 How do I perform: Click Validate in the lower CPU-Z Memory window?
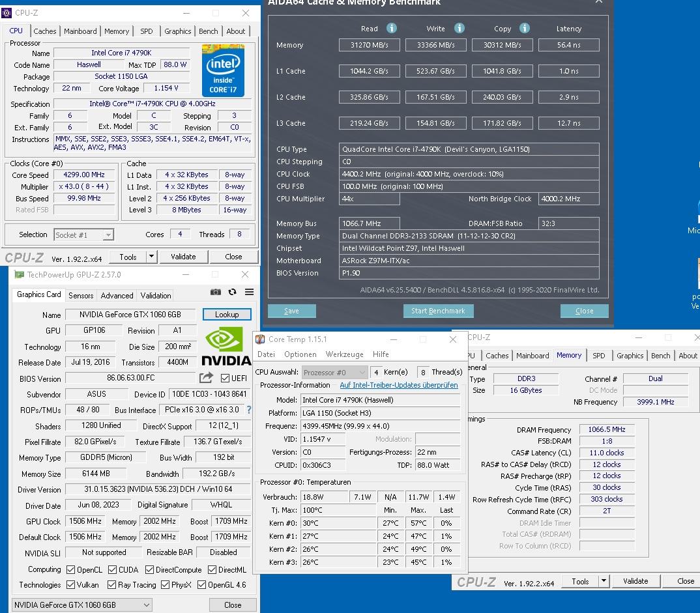click(635, 581)
